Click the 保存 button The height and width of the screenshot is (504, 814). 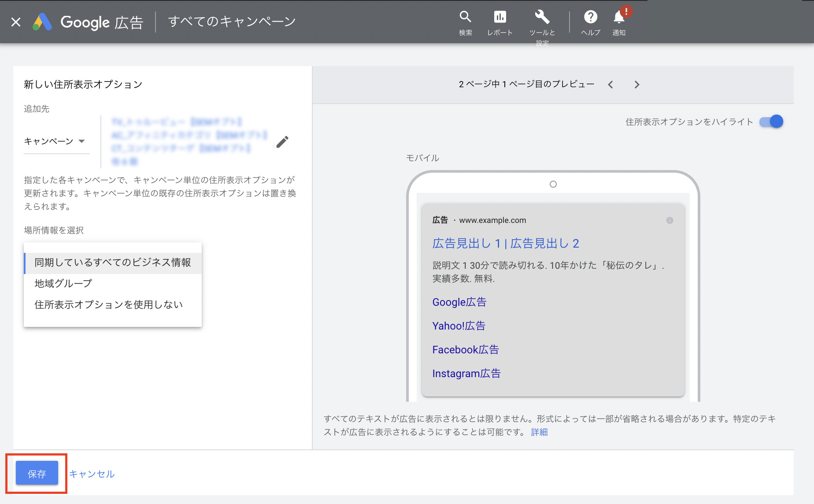[x=37, y=473]
